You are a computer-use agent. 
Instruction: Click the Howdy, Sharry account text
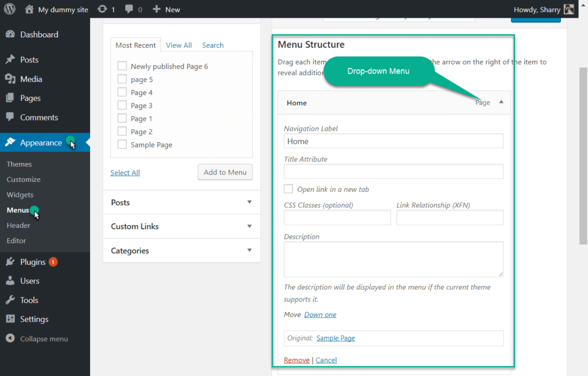[537, 10]
